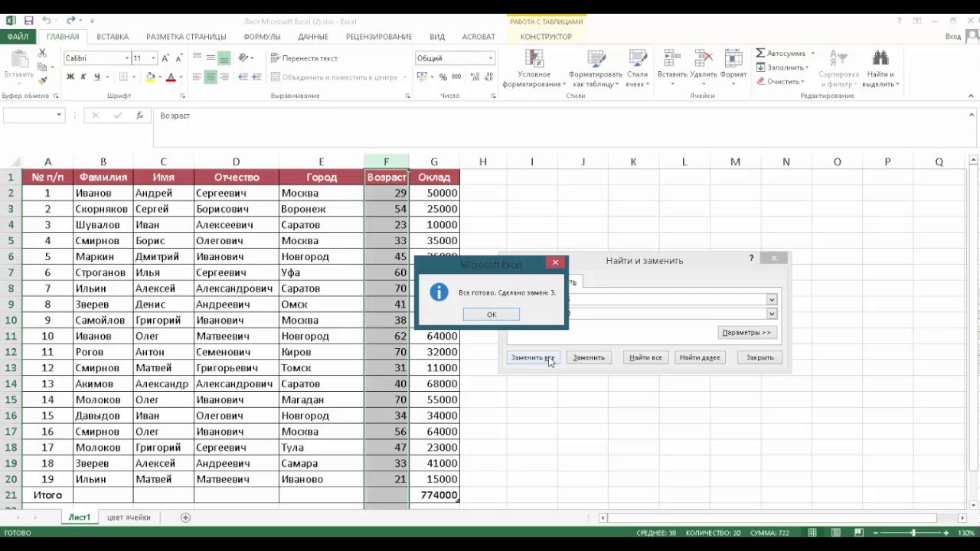The height and width of the screenshot is (551, 980).
Task: Click the Найти и выделить binoculars icon
Action: click(x=880, y=58)
